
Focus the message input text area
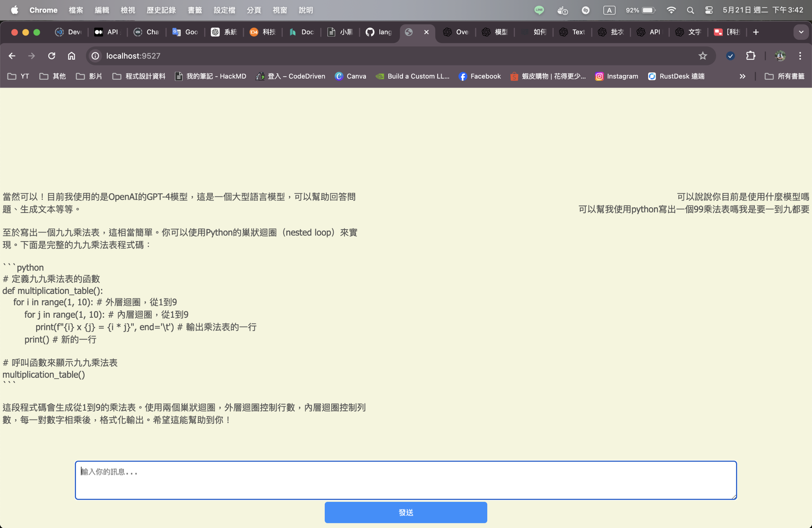coord(406,480)
